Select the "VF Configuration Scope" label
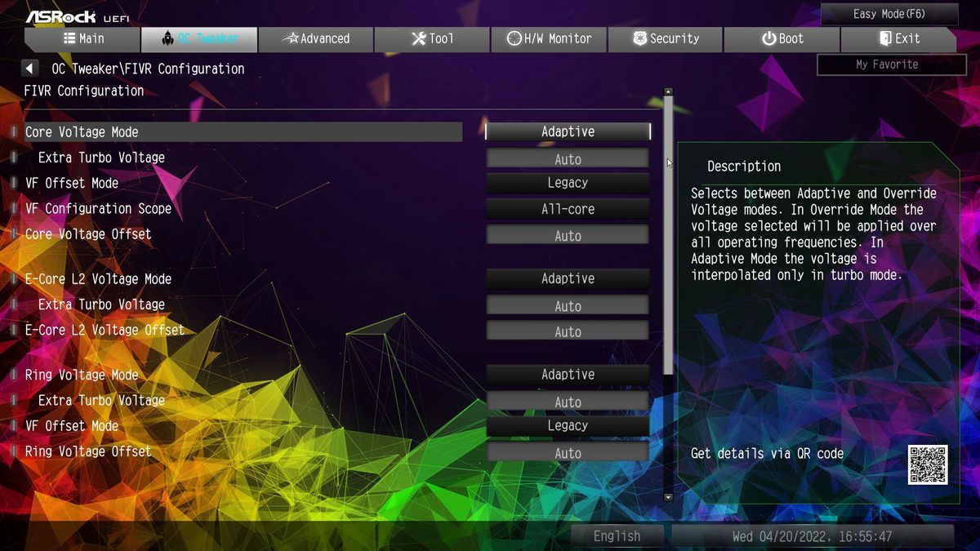The image size is (980, 551). tap(98, 209)
